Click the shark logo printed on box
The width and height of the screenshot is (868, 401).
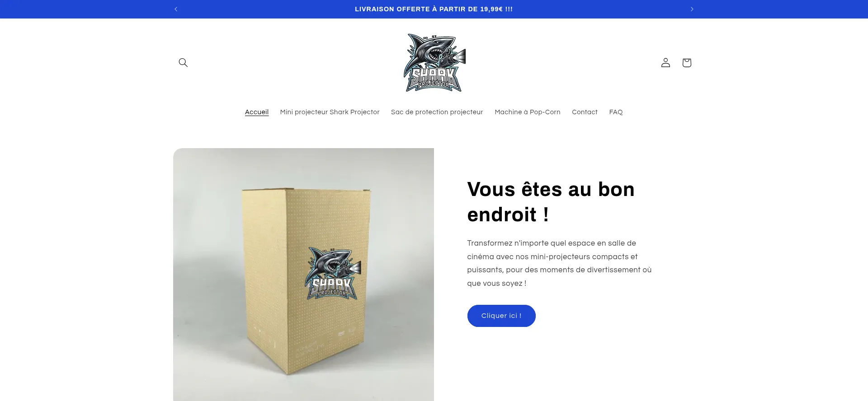click(x=333, y=273)
